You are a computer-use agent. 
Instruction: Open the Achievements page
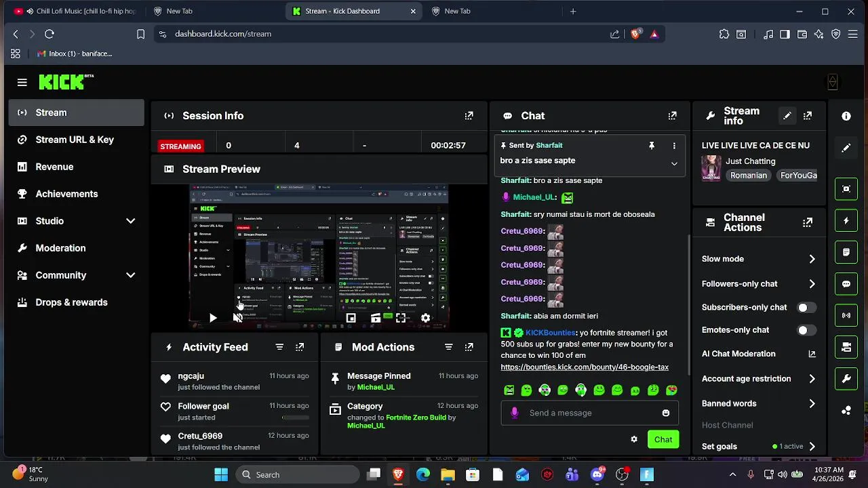coord(77,194)
